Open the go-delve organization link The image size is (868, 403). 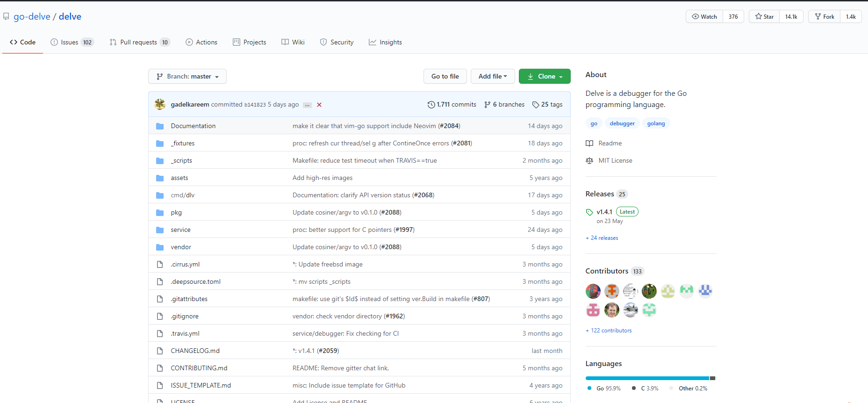pos(32,16)
